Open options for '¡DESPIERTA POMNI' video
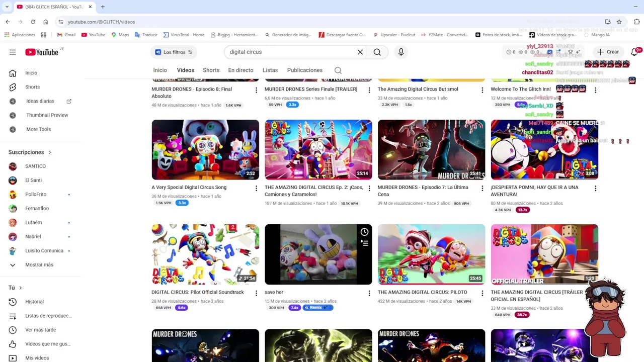 [595, 188]
